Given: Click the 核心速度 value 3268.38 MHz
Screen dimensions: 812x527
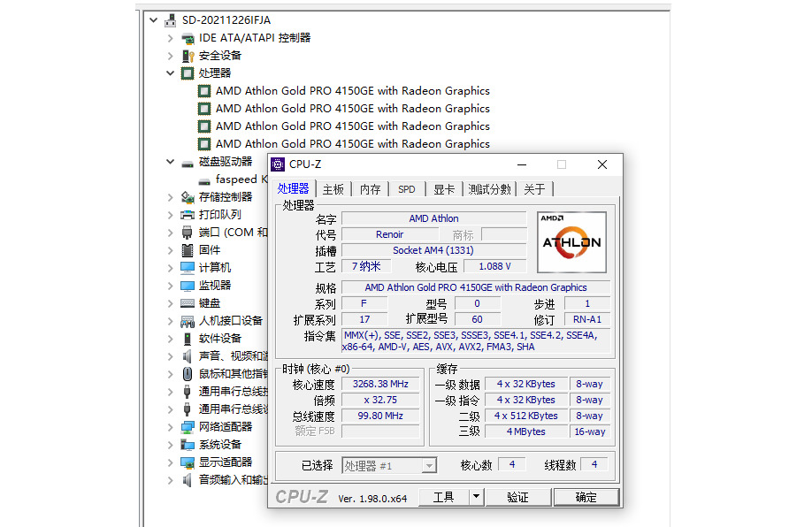Looking at the screenshot, I should click(x=380, y=384).
